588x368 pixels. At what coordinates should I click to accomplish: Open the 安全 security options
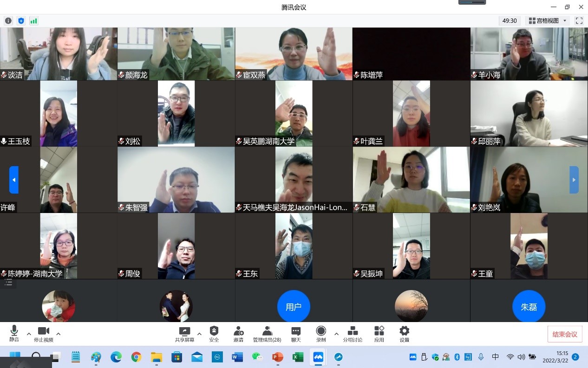click(214, 334)
